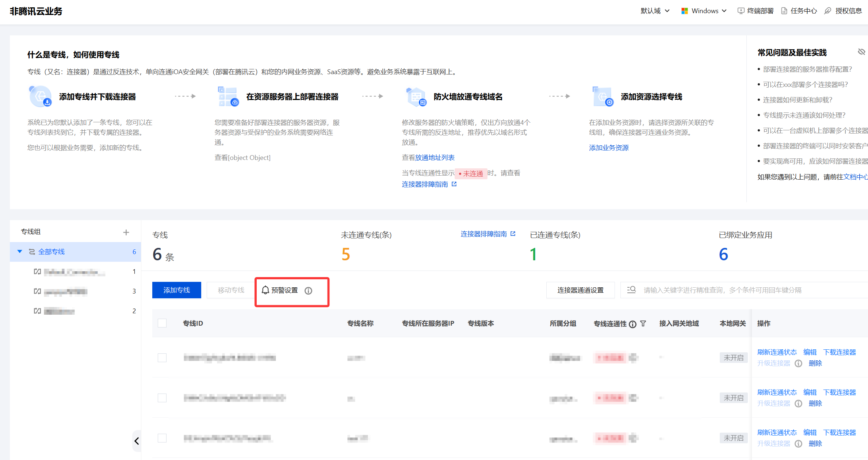
Task: Click the filter funnel icon in 专线连通性 column
Action: 643,323
